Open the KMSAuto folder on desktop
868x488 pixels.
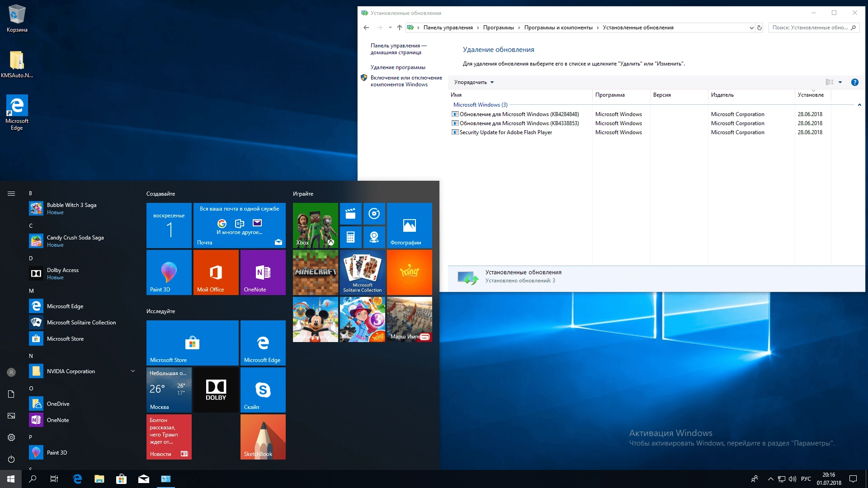(x=17, y=64)
